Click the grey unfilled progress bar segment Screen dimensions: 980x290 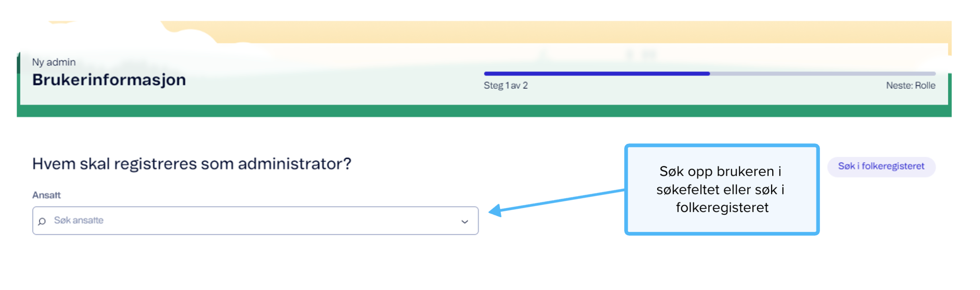[822, 74]
